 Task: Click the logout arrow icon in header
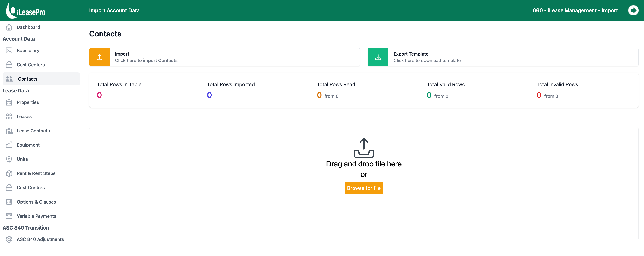(x=633, y=10)
